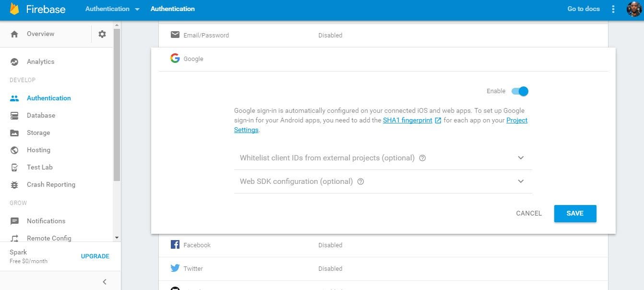Click help icon beside Whitelist client IDs
Image resolution: width=644 pixels, height=290 pixels.
[422, 158]
